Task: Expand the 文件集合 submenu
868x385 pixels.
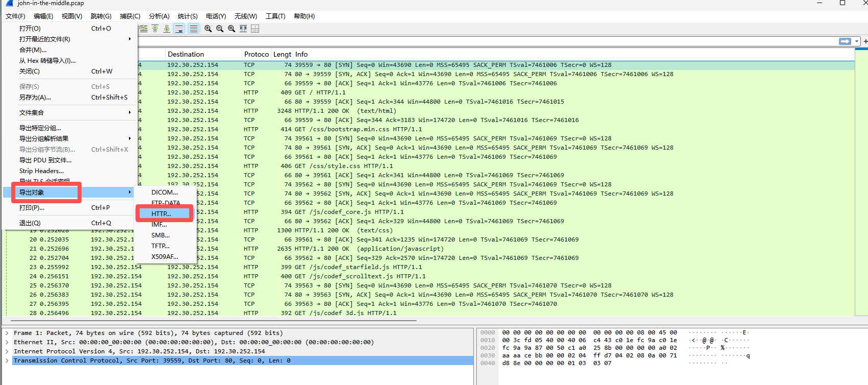Action: click(69, 113)
